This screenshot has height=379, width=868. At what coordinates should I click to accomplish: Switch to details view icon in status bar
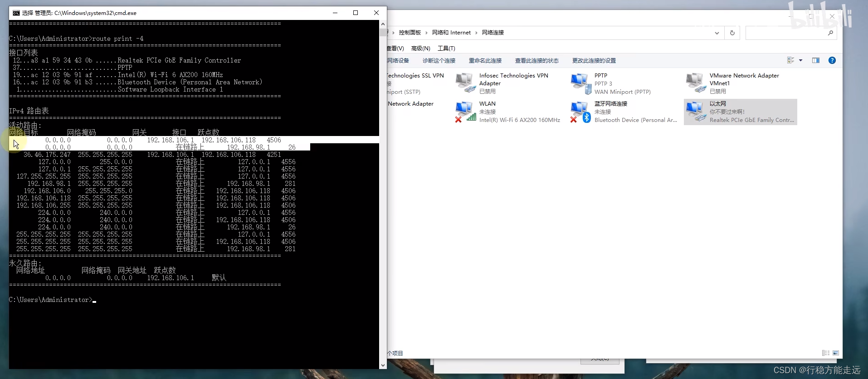(826, 353)
